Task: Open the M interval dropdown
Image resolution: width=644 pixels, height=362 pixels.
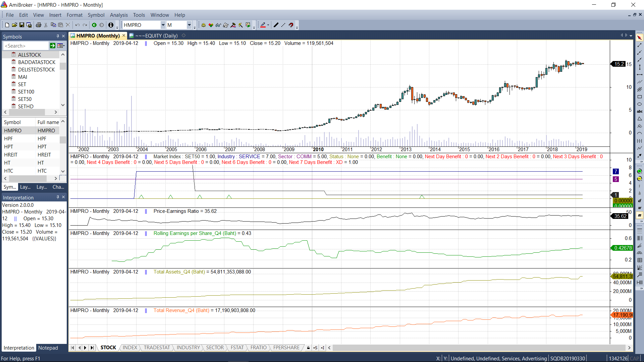Action: [x=189, y=25]
